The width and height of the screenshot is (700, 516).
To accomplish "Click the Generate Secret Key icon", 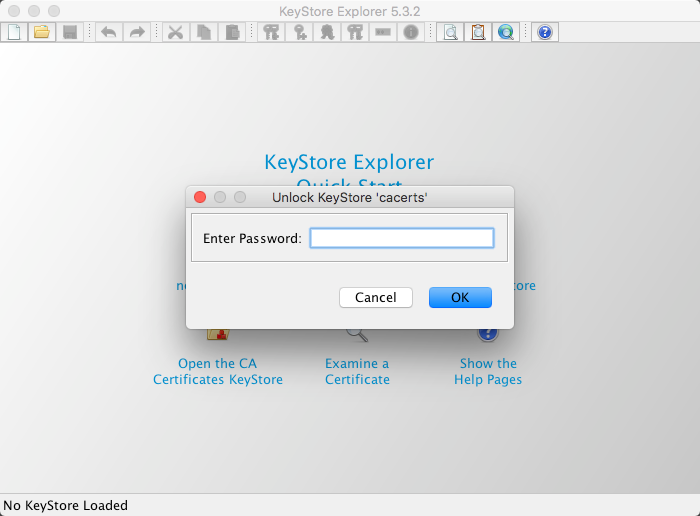I will tap(299, 32).
